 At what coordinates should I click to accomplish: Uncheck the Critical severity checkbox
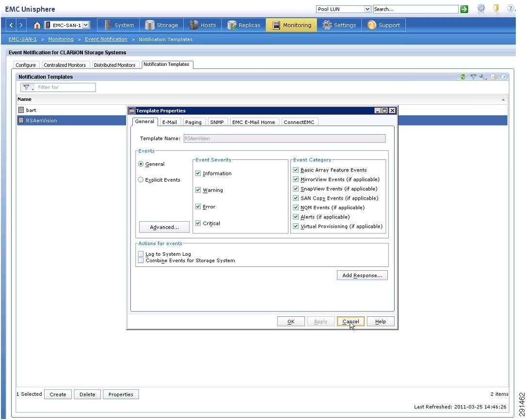pos(198,223)
